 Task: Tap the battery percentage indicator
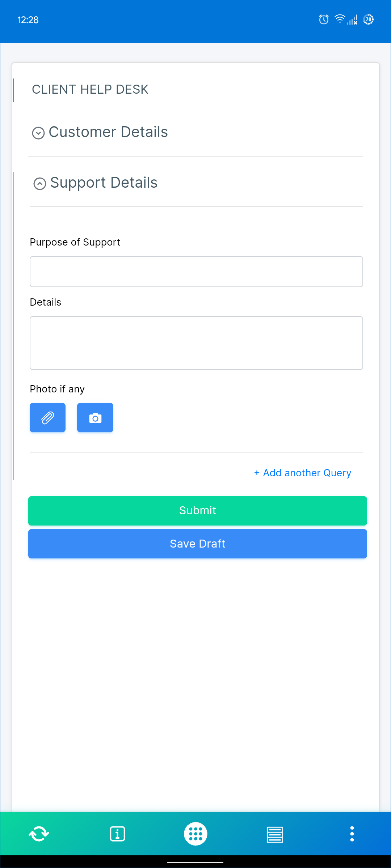click(x=368, y=20)
